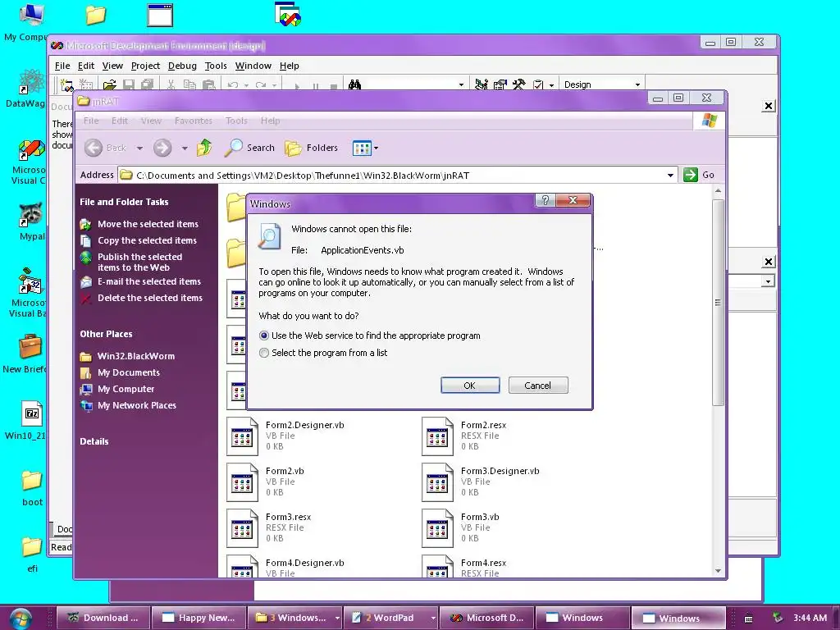Click the Form4.Designer.vb file name
The width and height of the screenshot is (840, 630).
pos(305,563)
